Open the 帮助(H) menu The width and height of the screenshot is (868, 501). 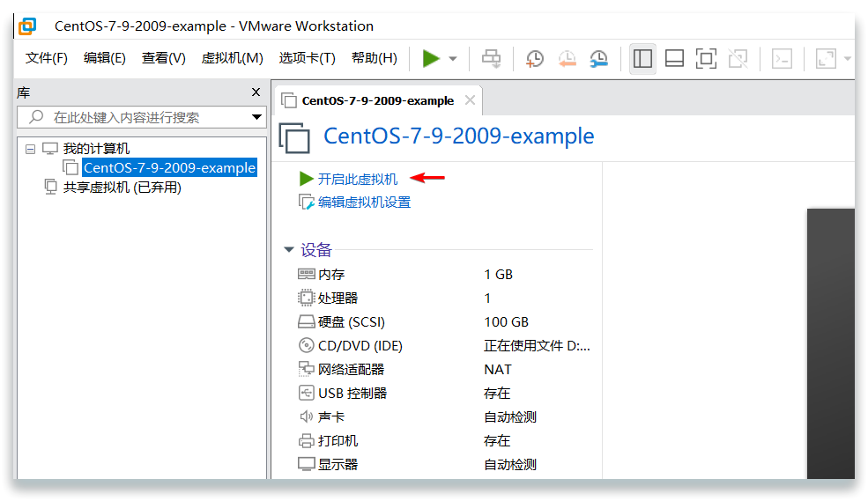pos(375,58)
